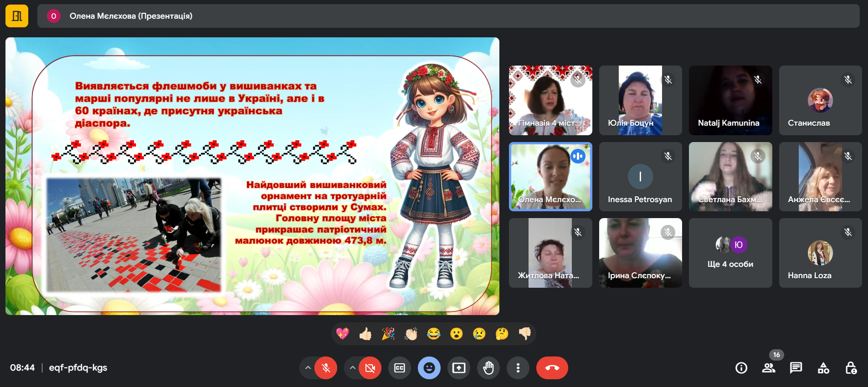Leave the call
The width and height of the screenshot is (868, 387).
coord(552,368)
